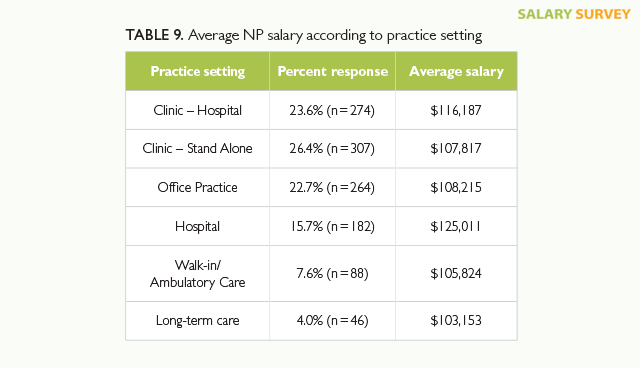Select the Hospital practice setting cell
This screenshot has width=640, height=368.
(x=198, y=226)
